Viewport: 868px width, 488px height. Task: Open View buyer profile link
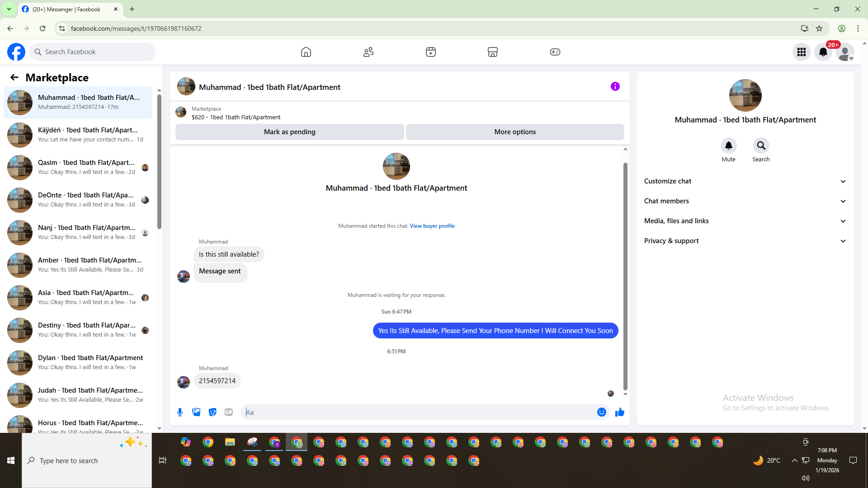432,226
